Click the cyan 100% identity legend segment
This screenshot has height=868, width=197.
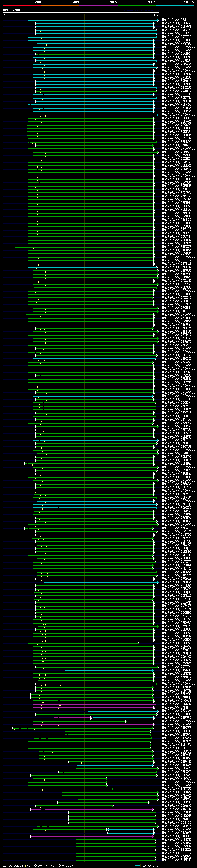click(x=175, y=6)
